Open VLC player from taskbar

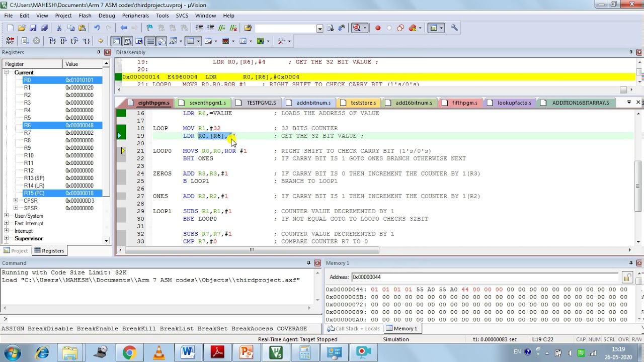[x=158, y=352]
